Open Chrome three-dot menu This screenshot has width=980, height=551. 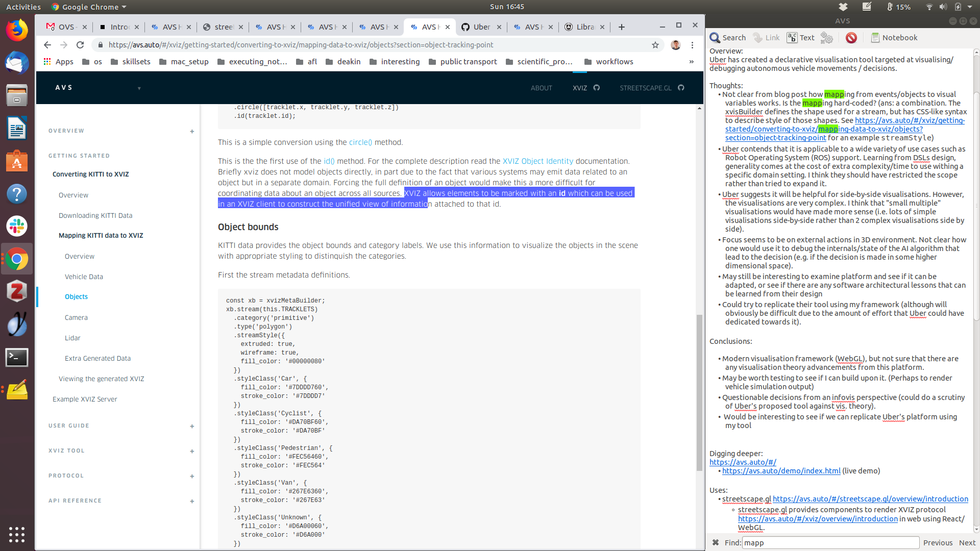(x=692, y=45)
